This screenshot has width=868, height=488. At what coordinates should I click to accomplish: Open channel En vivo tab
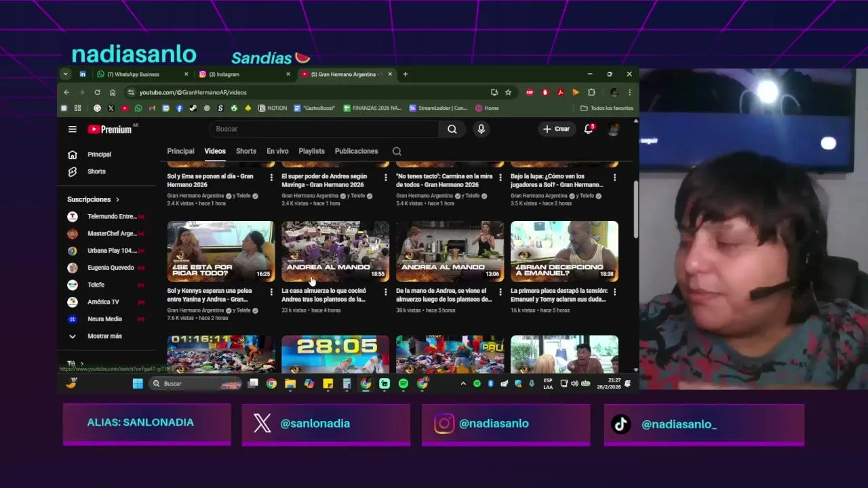pyautogui.click(x=277, y=151)
